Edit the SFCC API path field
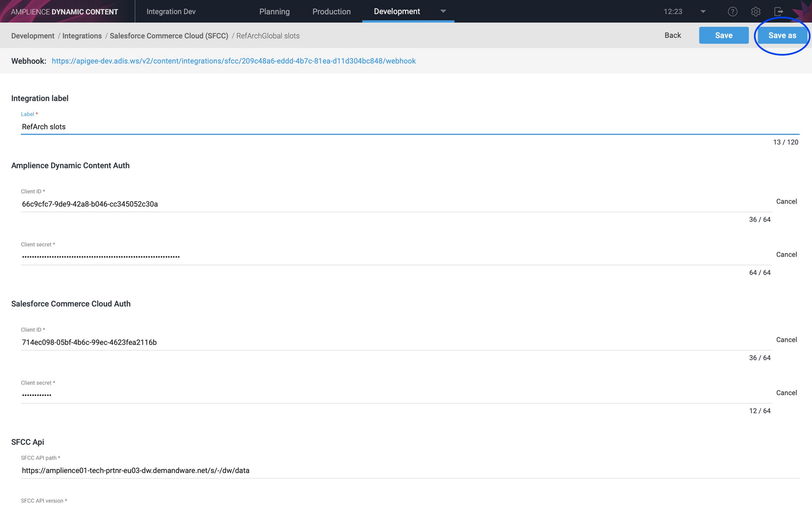This screenshot has width=812, height=508. tap(410, 470)
